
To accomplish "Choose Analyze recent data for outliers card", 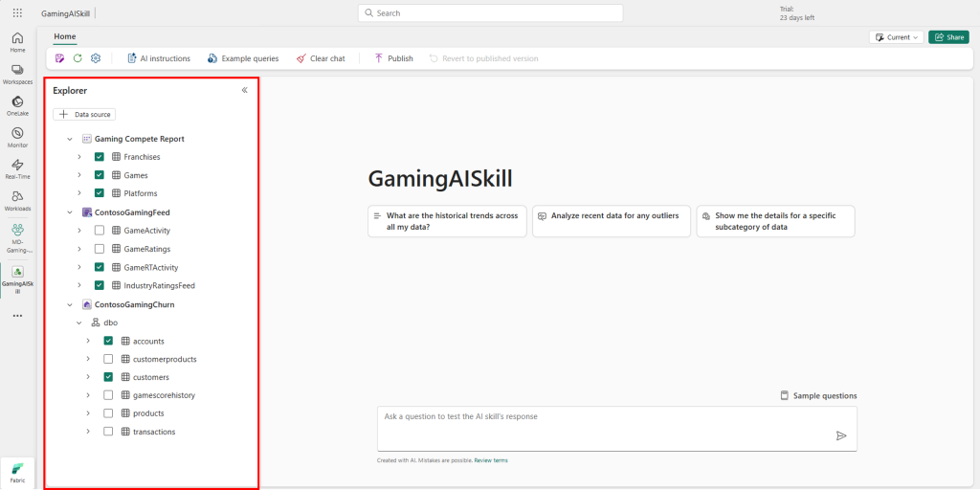I will [612, 221].
